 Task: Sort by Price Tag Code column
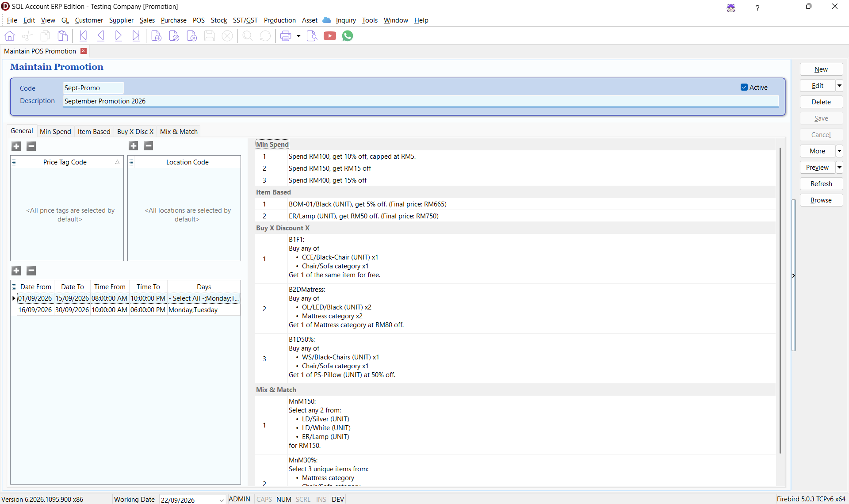65,162
